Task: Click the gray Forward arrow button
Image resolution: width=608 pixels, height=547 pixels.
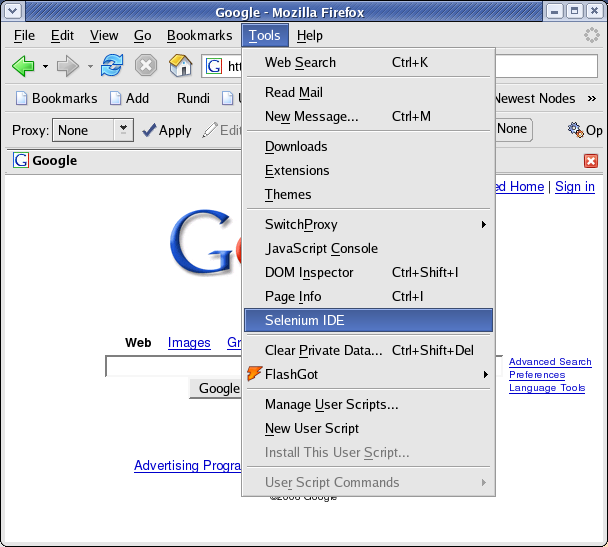Action: pyautogui.click(x=67, y=66)
